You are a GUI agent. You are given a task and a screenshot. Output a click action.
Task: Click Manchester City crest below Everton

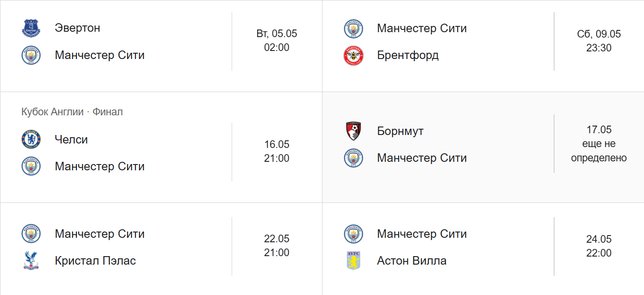31,55
